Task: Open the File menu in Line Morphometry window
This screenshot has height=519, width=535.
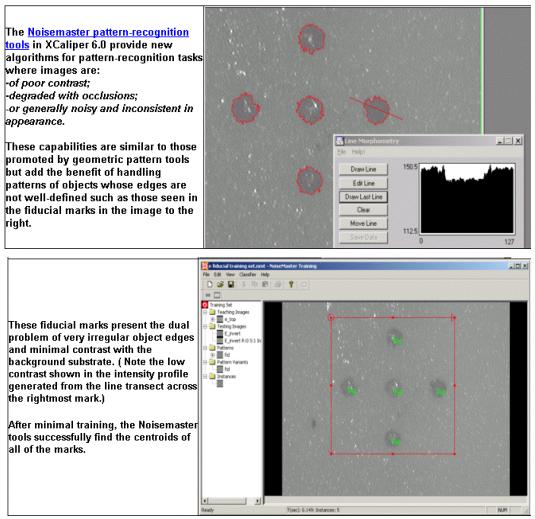Action: click(x=342, y=152)
